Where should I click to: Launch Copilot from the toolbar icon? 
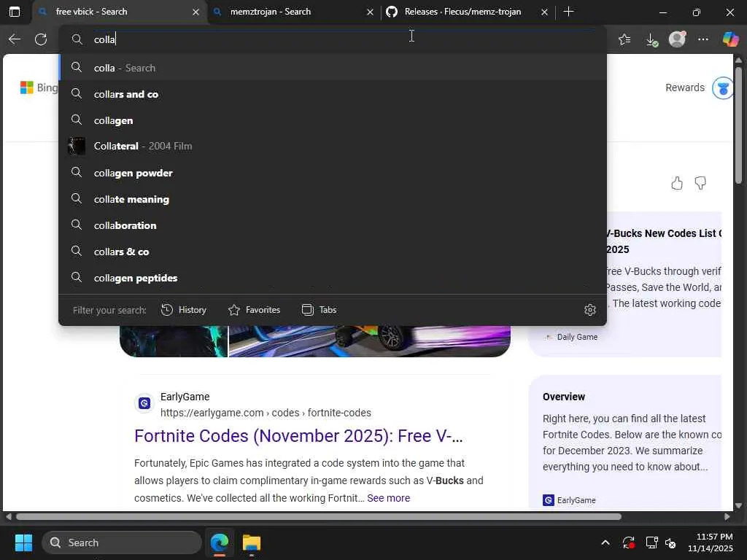click(729, 39)
